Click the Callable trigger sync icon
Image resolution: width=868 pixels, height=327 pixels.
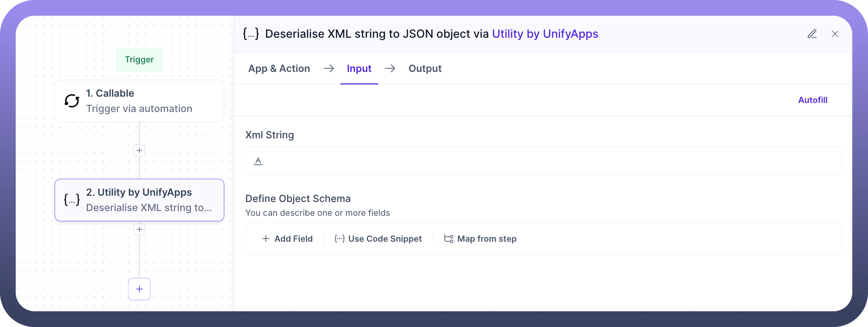72,101
